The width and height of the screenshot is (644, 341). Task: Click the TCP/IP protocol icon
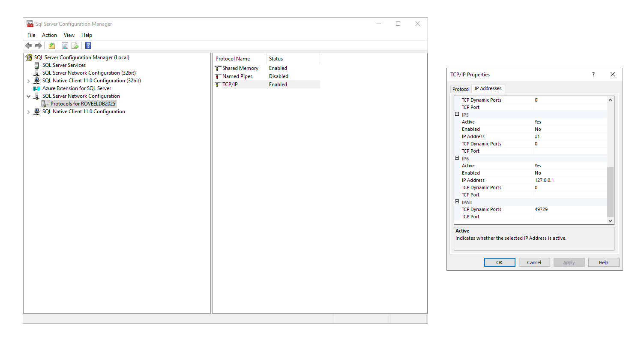[x=218, y=84]
